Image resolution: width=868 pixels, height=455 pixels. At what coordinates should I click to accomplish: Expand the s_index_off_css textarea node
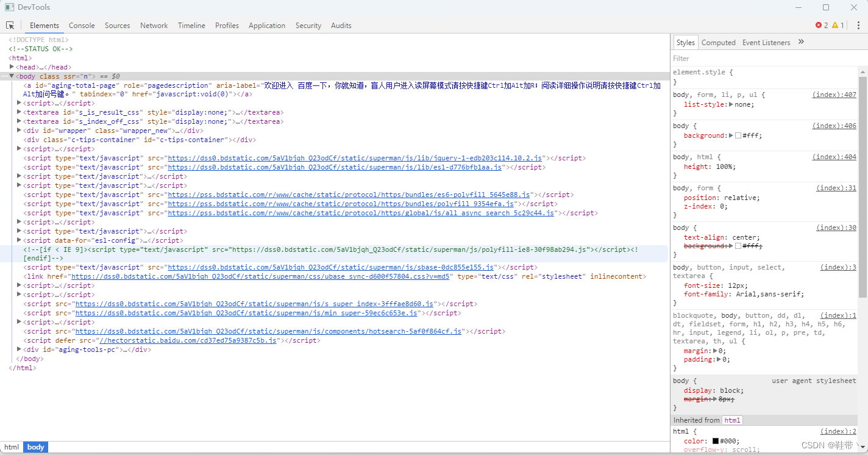[x=19, y=121]
